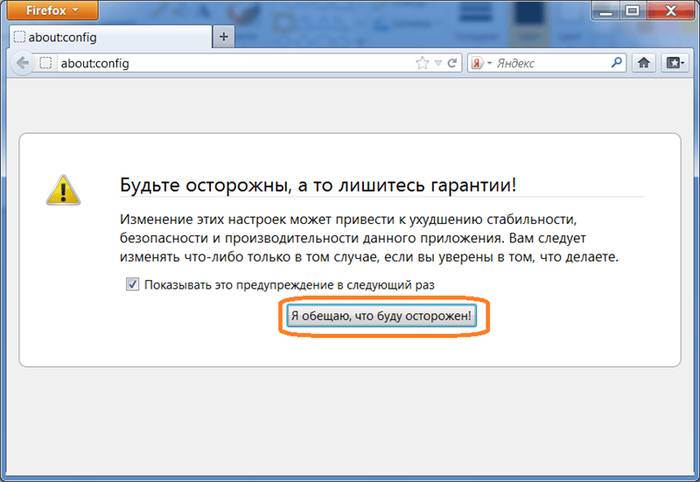Open the orange Firefox menu button

53,10
